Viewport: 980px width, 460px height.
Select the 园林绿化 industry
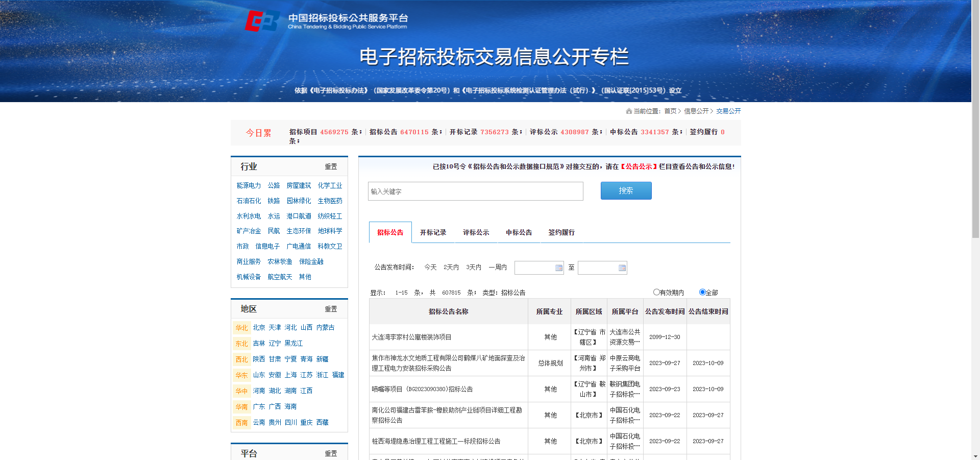pyautogui.click(x=299, y=201)
